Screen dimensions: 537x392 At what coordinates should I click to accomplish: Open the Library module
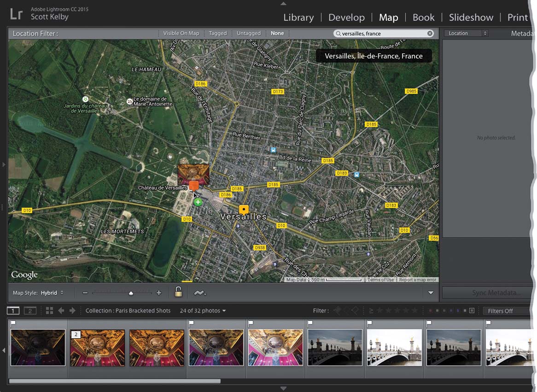point(298,17)
